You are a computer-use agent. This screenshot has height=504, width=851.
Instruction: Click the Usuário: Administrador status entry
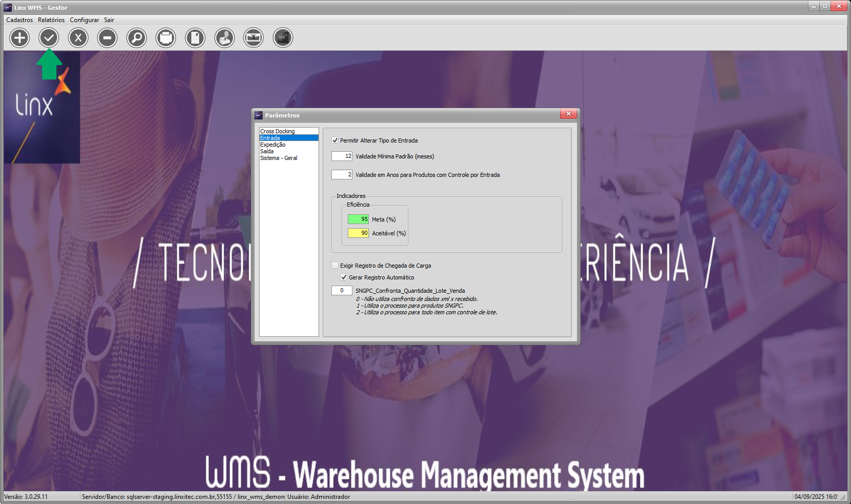(319, 497)
